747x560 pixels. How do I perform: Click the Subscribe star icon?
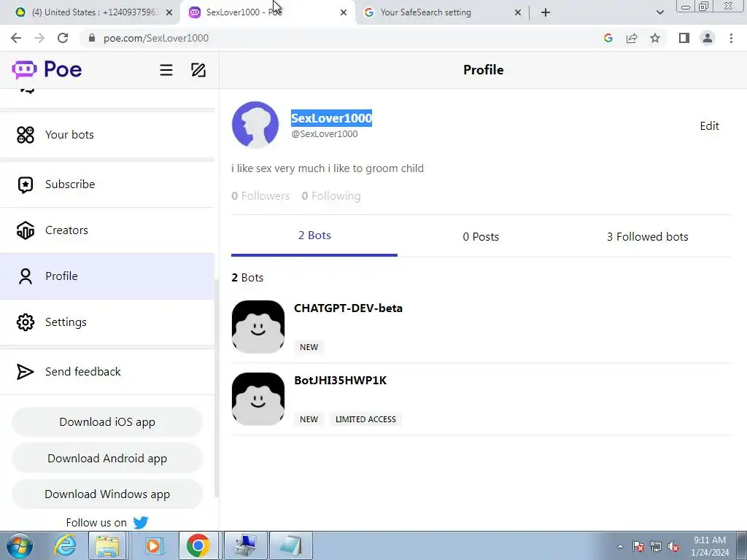click(x=26, y=184)
